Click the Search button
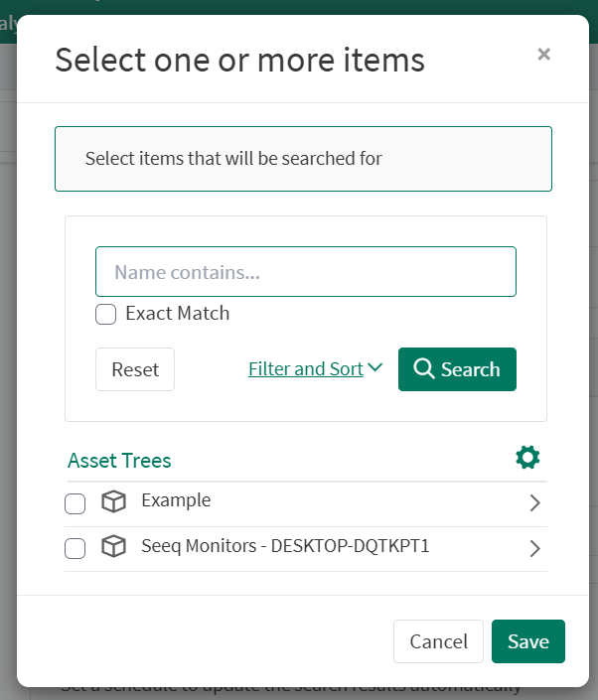 [457, 369]
